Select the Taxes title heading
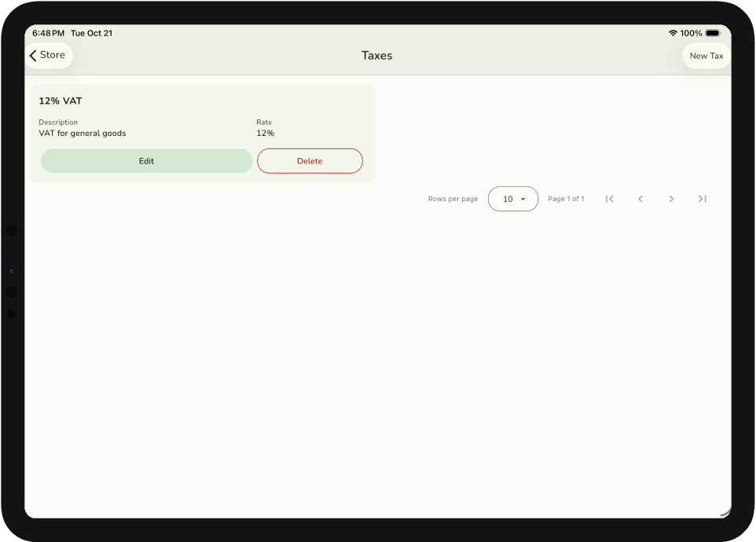The height and width of the screenshot is (542, 756). pyautogui.click(x=376, y=55)
